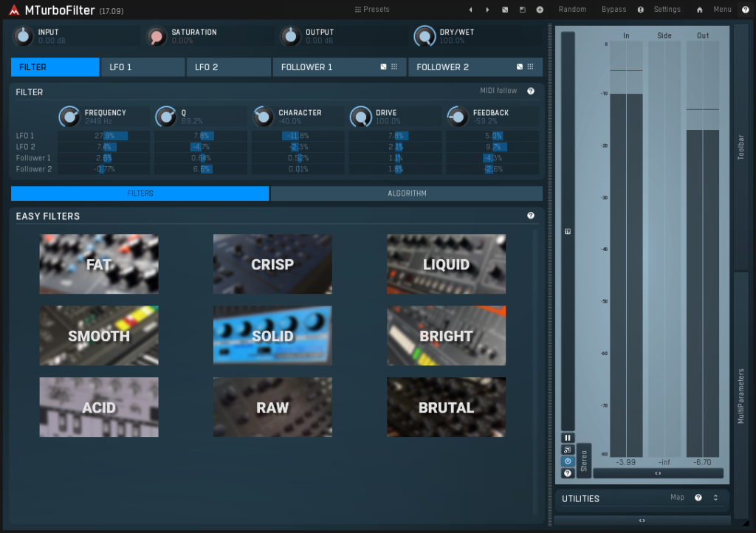Screen dimensions: 756x533
Task: Switch to the FOLLOWER 2 tab
Action: (x=475, y=67)
